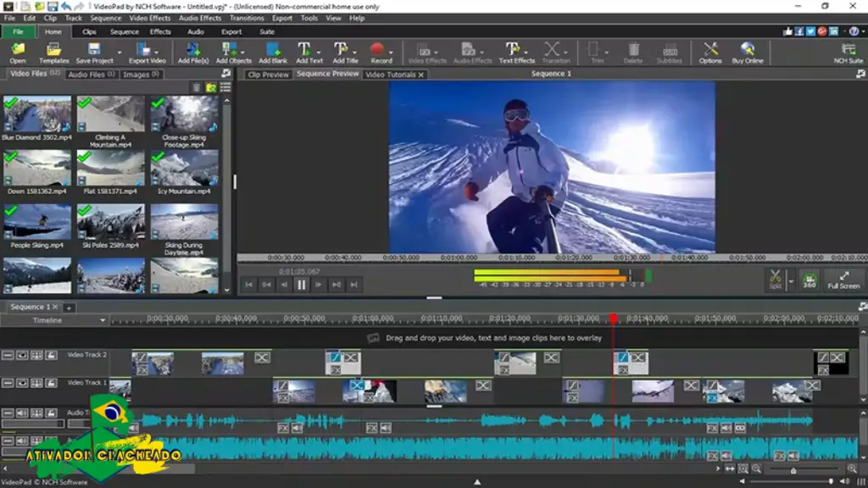Toggle master volume mute speaker icon
Viewport: 868px width, 488px height.
pos(845,481)
